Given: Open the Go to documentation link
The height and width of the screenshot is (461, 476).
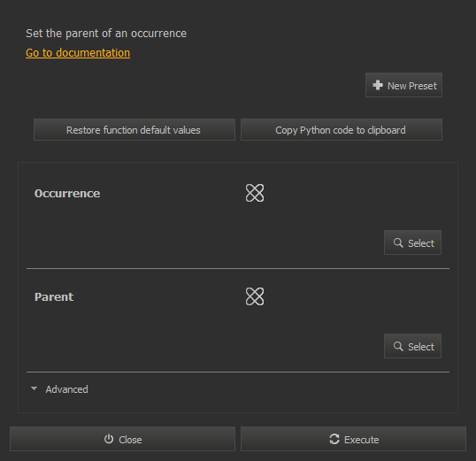Looking at the screenshot, I should (x=78, y=53).
